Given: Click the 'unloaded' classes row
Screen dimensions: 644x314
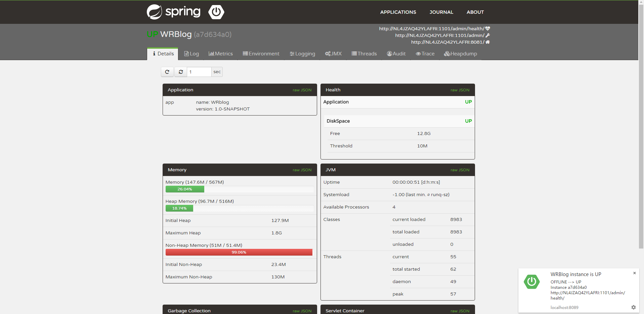Looking at the screenshot, I should (432, 244).
